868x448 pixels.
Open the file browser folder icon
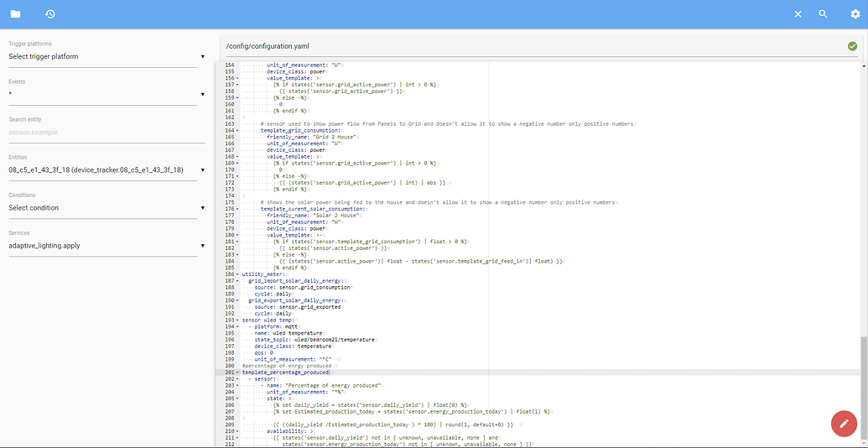[16, 14]
